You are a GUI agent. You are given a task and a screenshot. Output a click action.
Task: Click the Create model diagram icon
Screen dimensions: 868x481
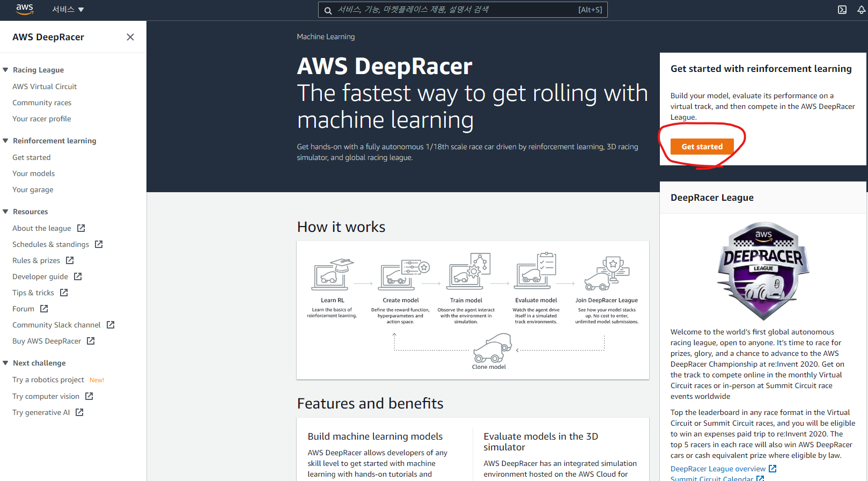pyautogui.click(x=404, y=275)
